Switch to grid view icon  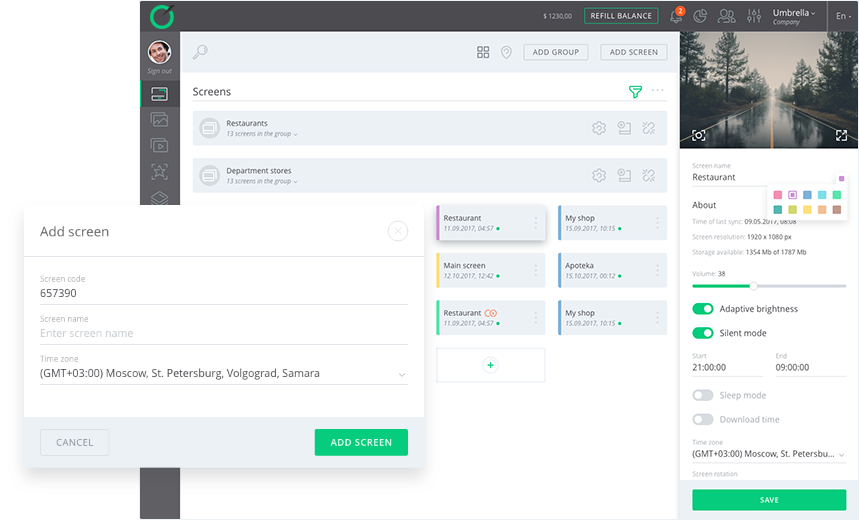tap(483, 52)
